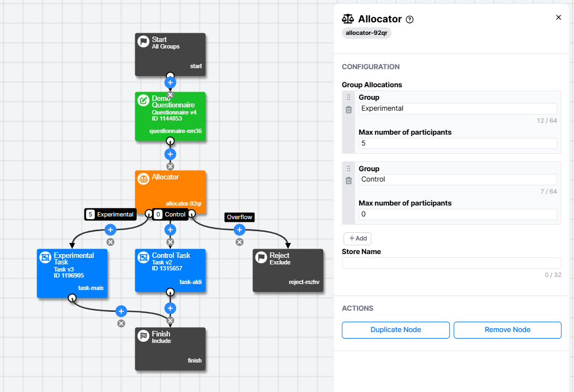Select the Reject Exclude node
Screen dimensions: 574x392
[288, 270]
